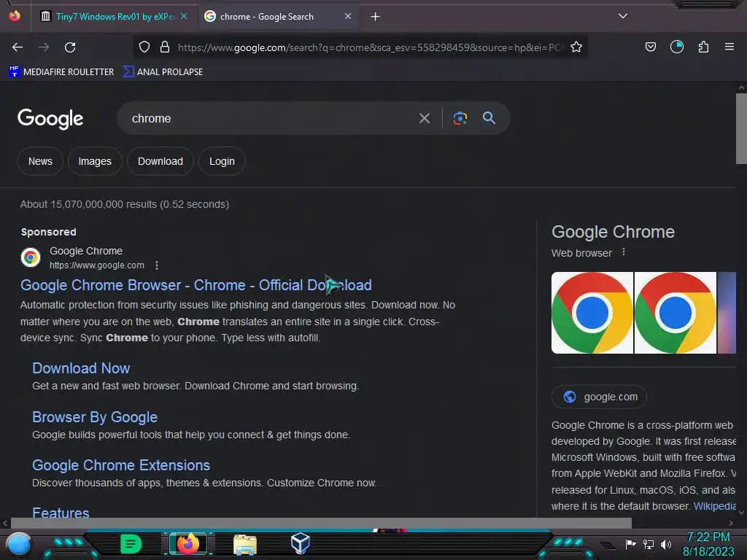This screenshot has width=747, height=560.
Task: Click the Firefox logo at top-left
Action: coord(15,16)
